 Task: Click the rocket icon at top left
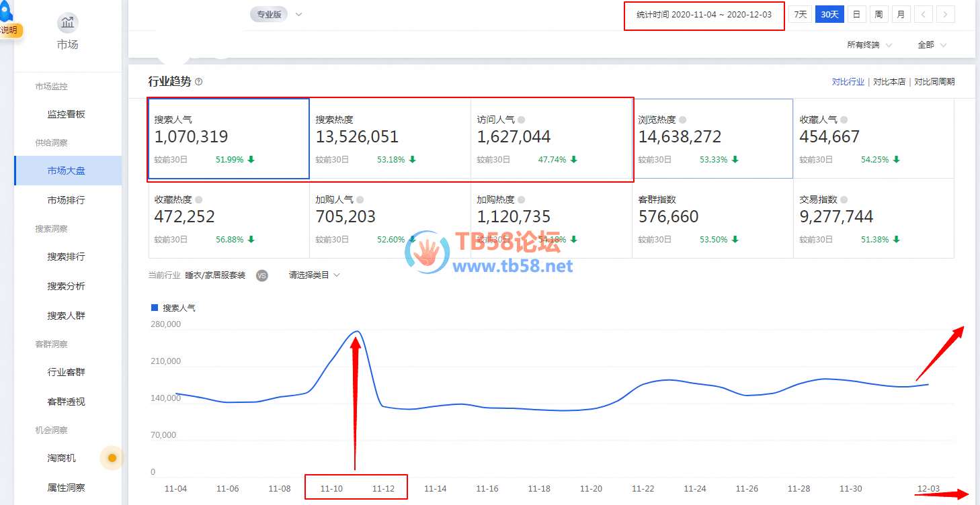pyautogui.click(x=6, y=11)
